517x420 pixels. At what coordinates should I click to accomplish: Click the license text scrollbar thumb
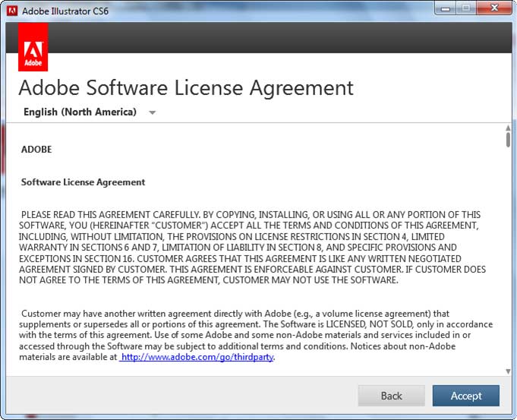click(x=508, y=140)
